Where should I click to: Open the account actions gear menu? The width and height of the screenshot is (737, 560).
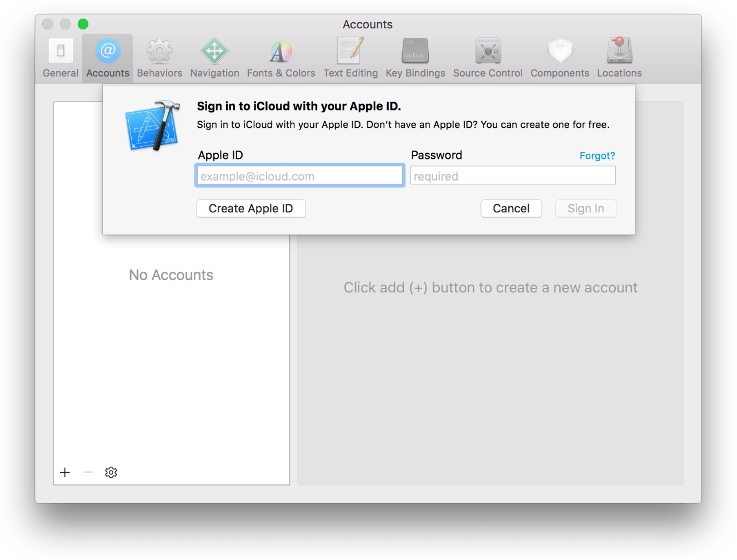click(111, 472)
